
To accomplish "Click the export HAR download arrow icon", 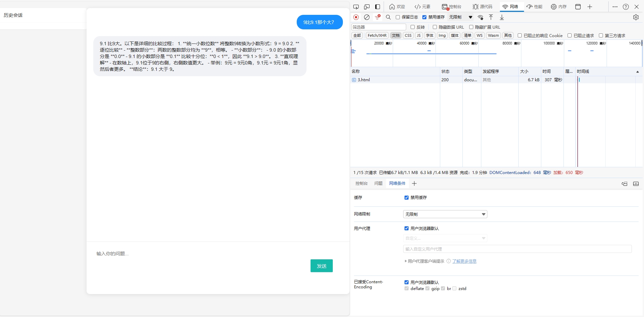I will pos(502,17).
